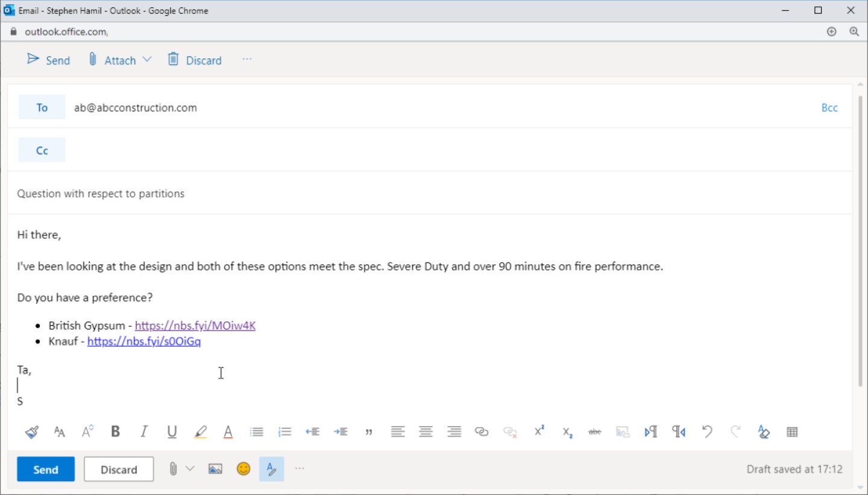Viewport: 868px width, 495px height.
Task: Insert a hyperlink via the link icon
Action: [x=482, y=431]
